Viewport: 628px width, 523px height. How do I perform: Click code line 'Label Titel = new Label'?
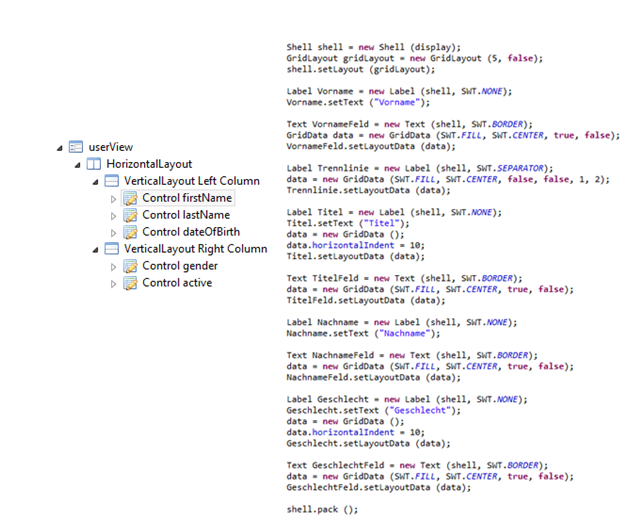394,212
